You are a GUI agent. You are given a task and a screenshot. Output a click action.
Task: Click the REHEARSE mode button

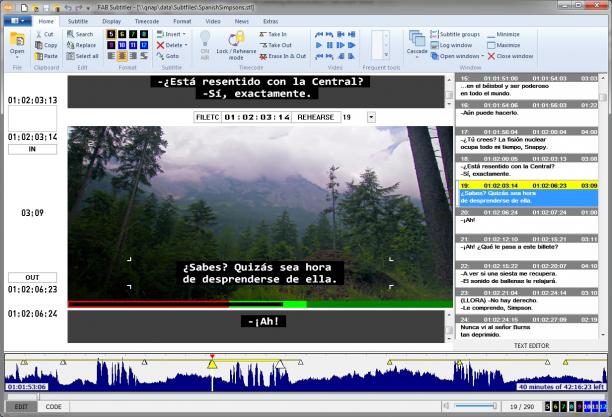pyautogui.click(x=315, y=117)
